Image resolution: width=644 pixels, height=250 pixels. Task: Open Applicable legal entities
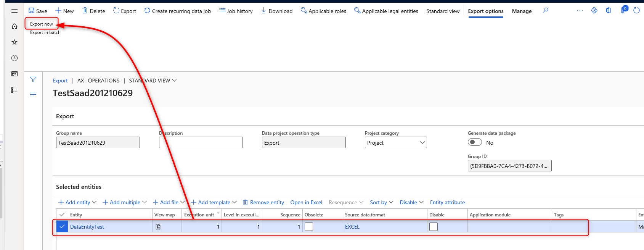coord(386,11)
